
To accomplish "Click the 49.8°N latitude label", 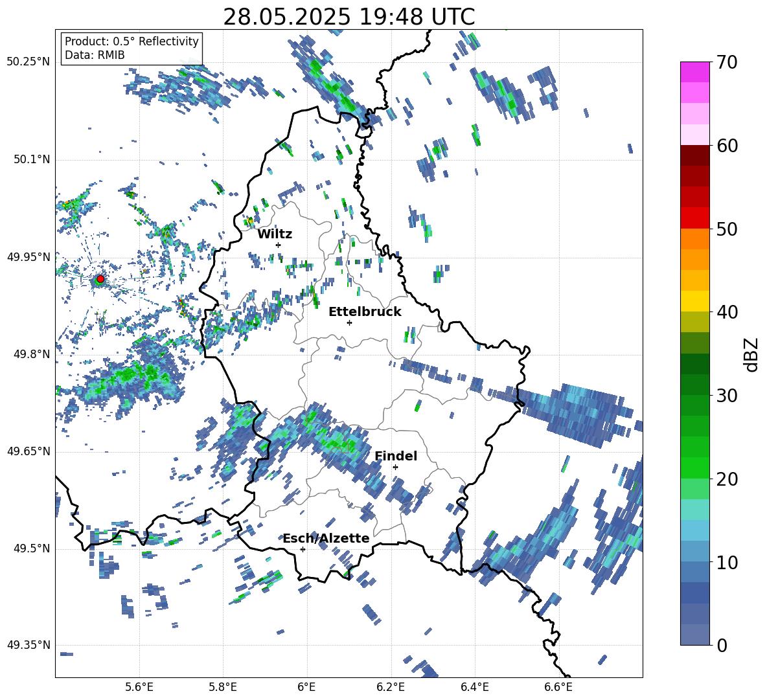I will pos(31,354).
